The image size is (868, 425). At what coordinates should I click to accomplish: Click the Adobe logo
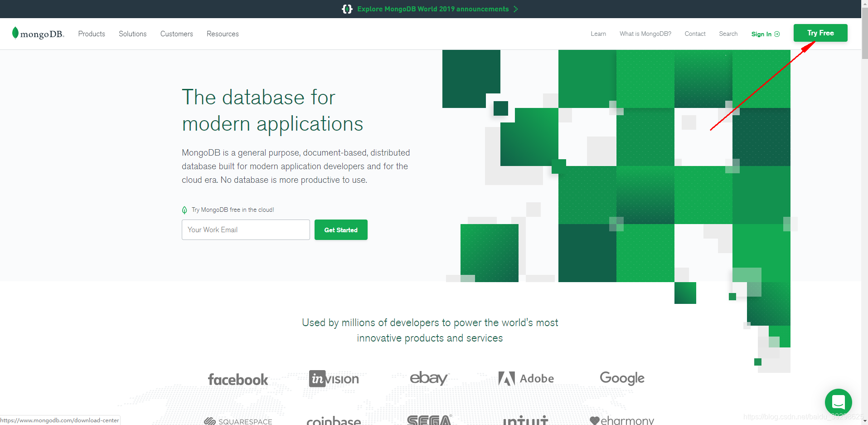click(526, 378)
